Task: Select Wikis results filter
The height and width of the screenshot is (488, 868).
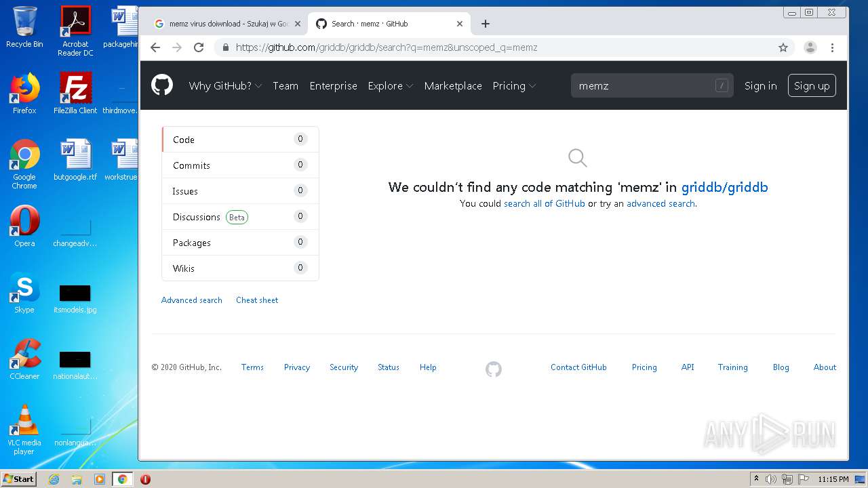Action: click(240, 268)
